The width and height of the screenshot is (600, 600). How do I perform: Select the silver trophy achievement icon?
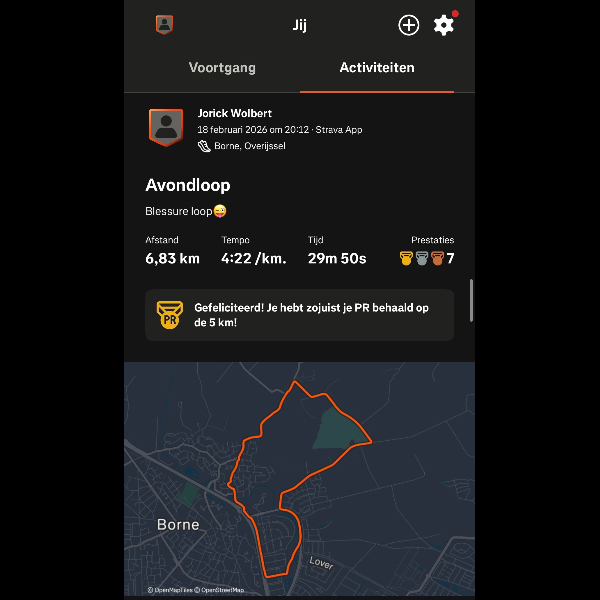pos(422,258)
